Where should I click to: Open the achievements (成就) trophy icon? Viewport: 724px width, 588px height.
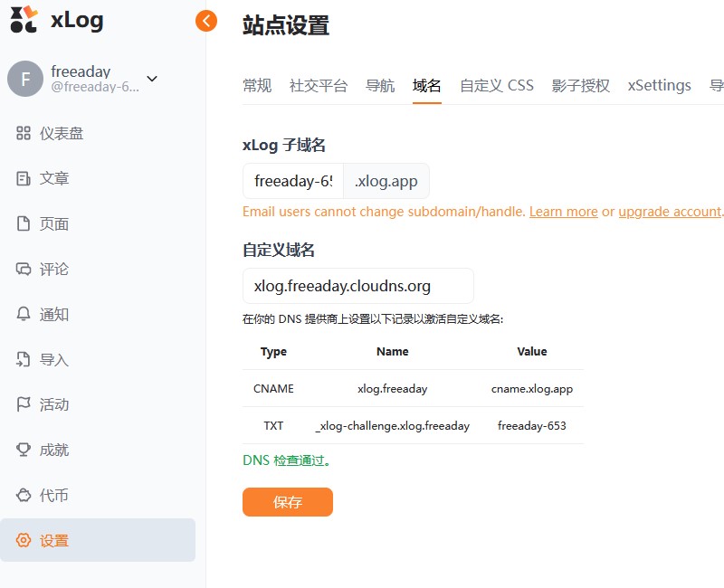24,450
